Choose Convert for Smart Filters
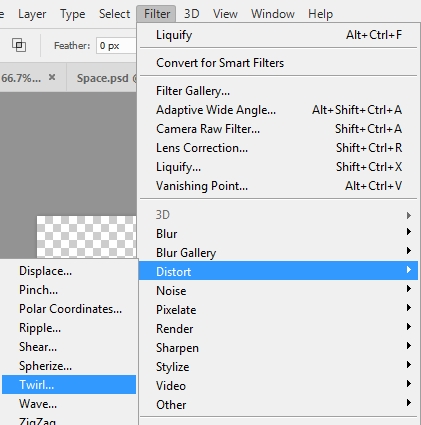The width and height of the screenshot is (421, 425). coord(278,63)
